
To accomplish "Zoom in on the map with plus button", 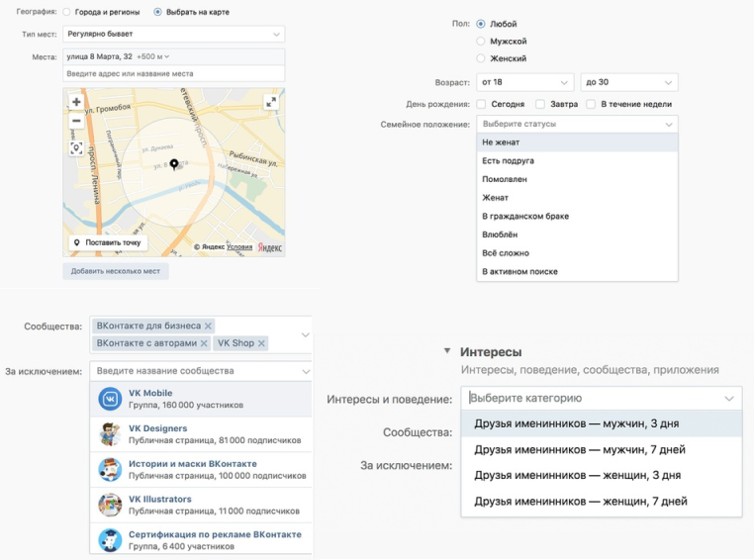I will (x=76, y=102).
